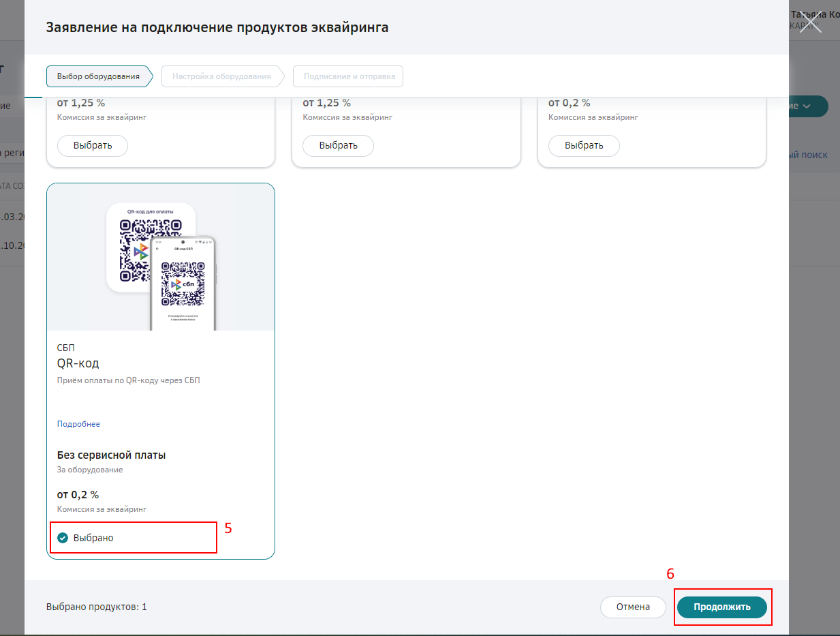
Task: Go to Подписание и отправка step
Action: click(x=349, y=76)
